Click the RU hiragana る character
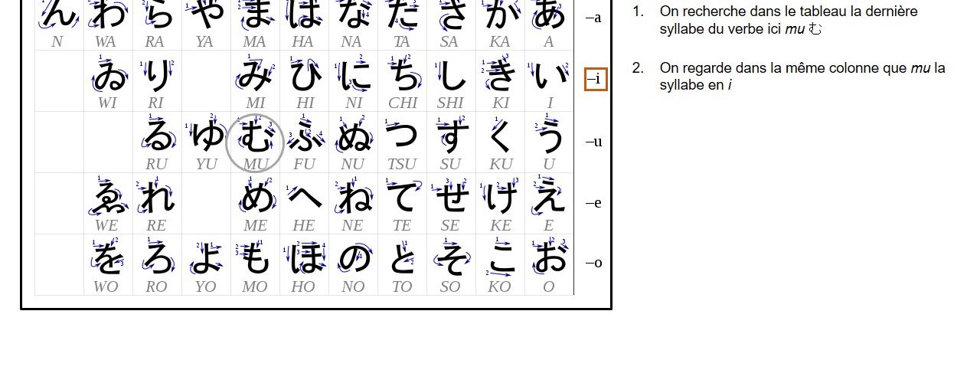The width and height of the screenshot is (980, 383). click(157, 136)
